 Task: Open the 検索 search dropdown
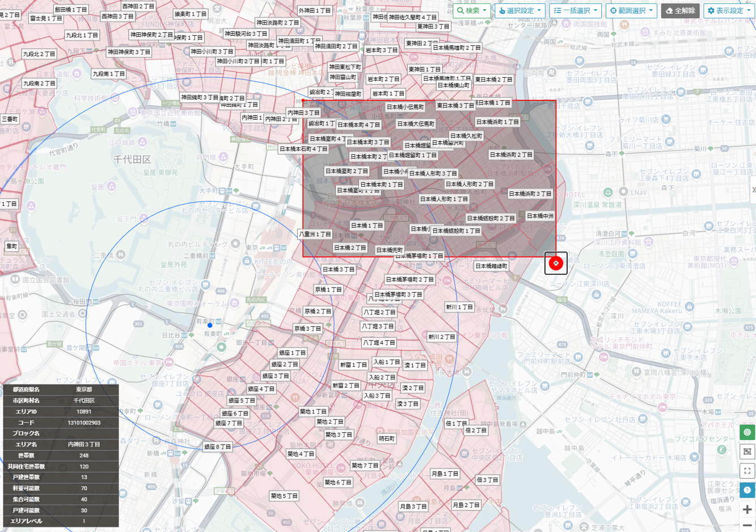tap(472, 10)
